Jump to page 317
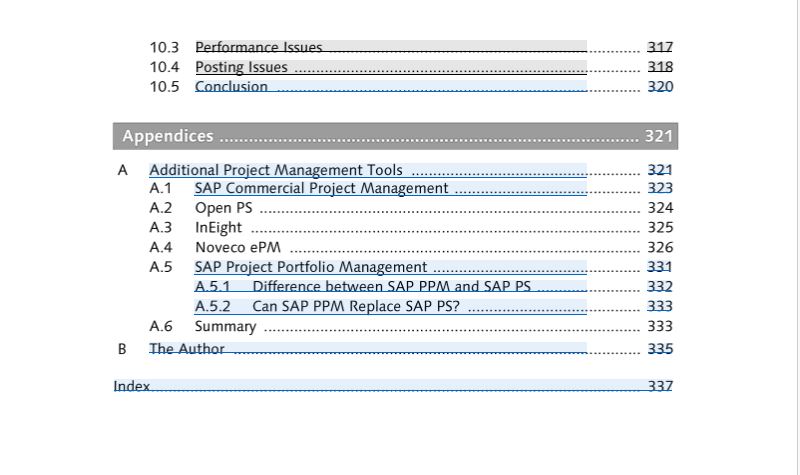This screenshot has height=475, width=800. tap(660, 47)
